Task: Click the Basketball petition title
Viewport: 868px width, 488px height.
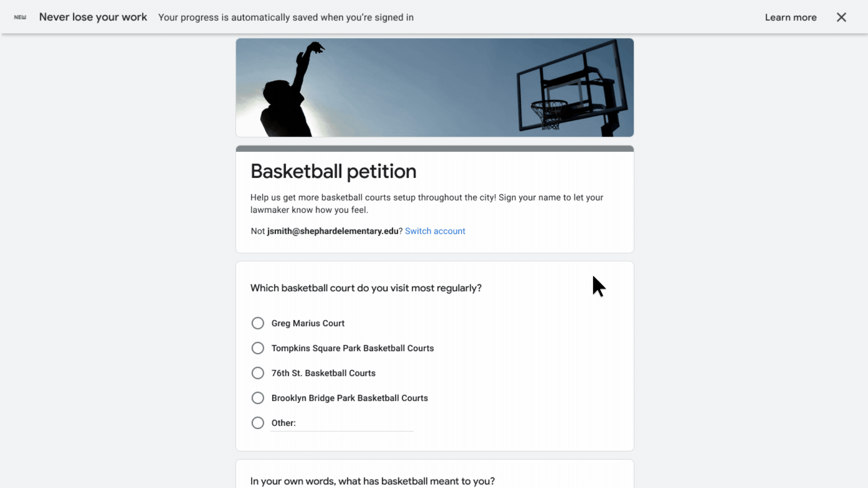Action: tap(333, 171)
